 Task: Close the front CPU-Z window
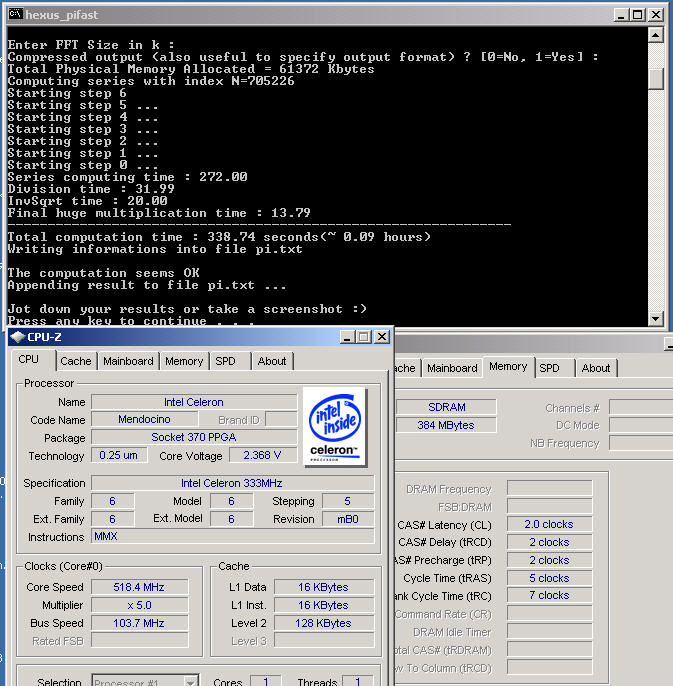pyautogui.click(x=382, y=337)
